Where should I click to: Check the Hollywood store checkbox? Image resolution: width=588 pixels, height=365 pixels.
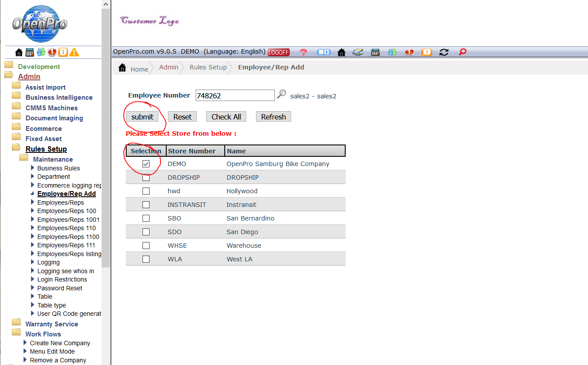(x=146, y=191)
